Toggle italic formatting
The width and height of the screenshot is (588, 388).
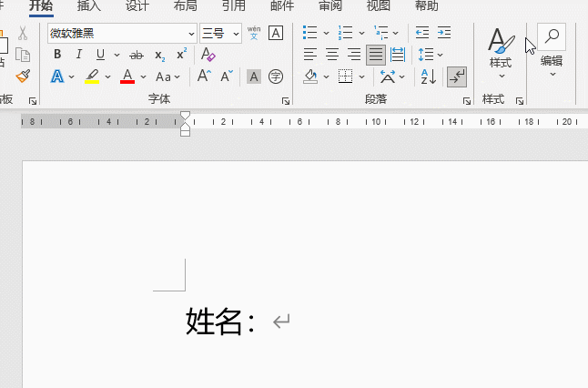78,55
